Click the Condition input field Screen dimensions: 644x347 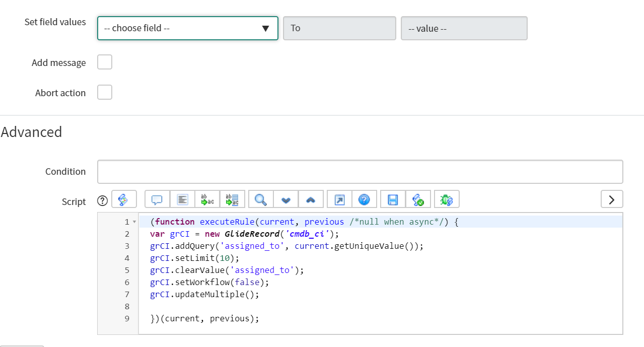point(360,172)
